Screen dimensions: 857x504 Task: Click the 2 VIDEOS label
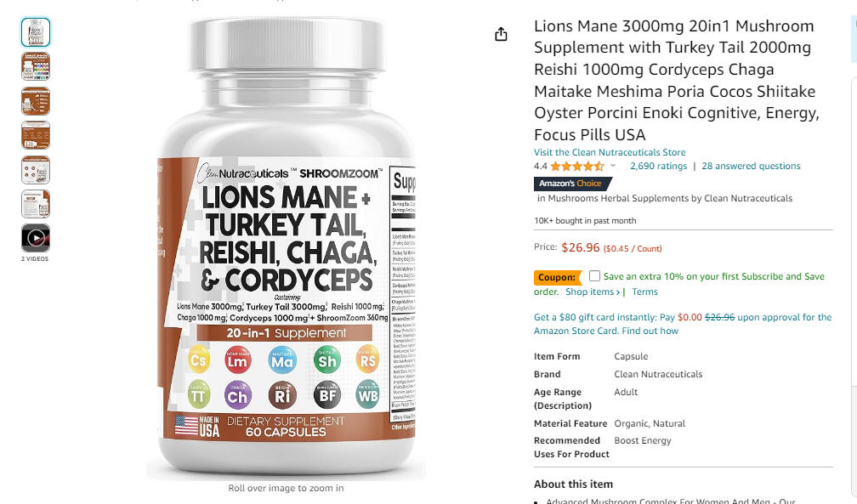pyautogui.click(x=35, y=259)
